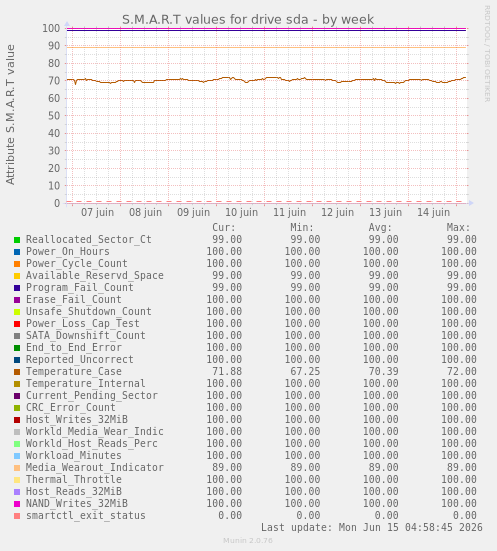Click the 10 juin x-axis date label
497x551 pixels.
tap(241, 212)
